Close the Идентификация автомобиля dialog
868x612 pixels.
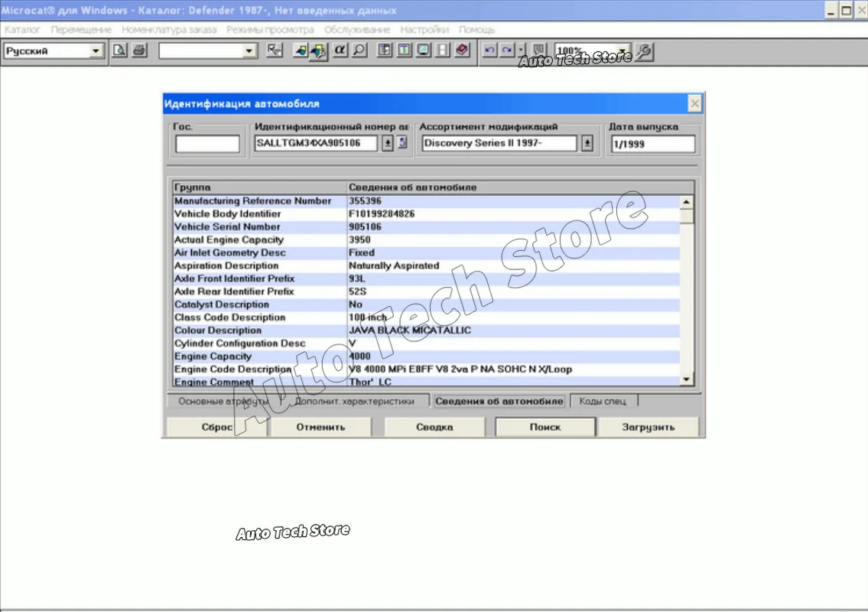click(x=694, y=103)
